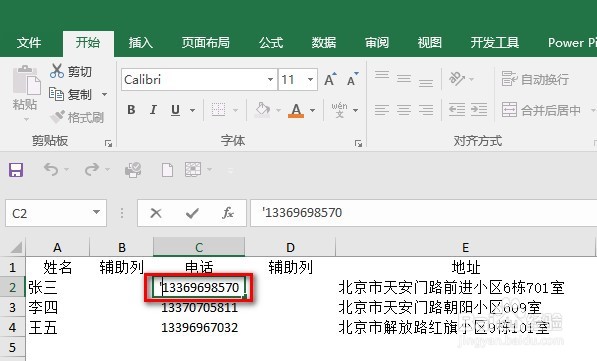Viewport: 597px width, 361px height.
Task: Decrease font size with smaller A
Action: [353, 79]
